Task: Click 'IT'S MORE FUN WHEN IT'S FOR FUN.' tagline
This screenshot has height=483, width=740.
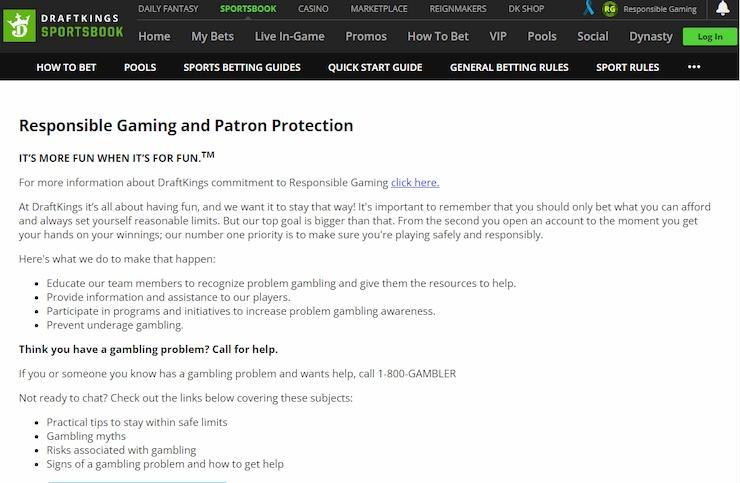Action: (117, 157)
